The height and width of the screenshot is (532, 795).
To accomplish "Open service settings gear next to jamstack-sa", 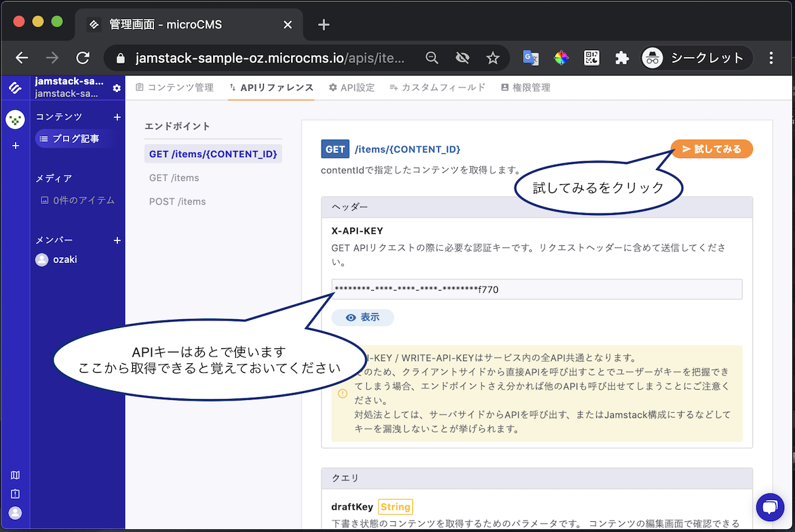I will tap(117, 88).
